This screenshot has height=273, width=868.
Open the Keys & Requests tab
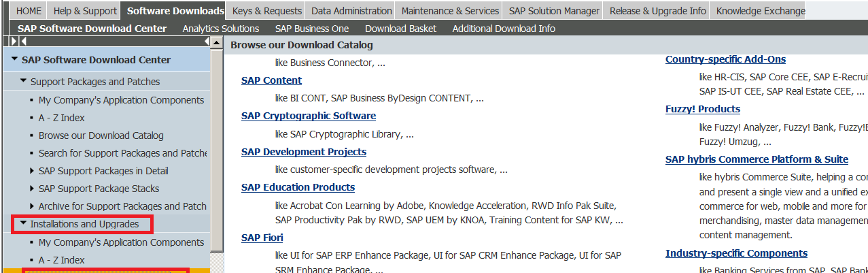(266, 11)
